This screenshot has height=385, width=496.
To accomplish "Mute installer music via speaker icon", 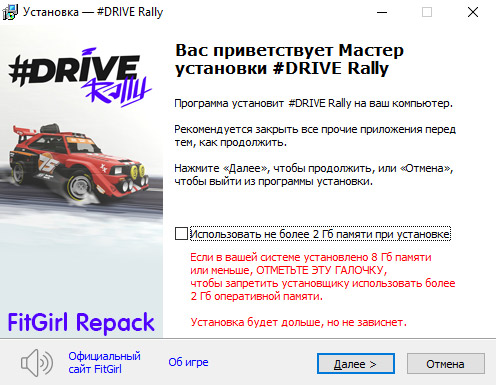I will coord(37,363).
